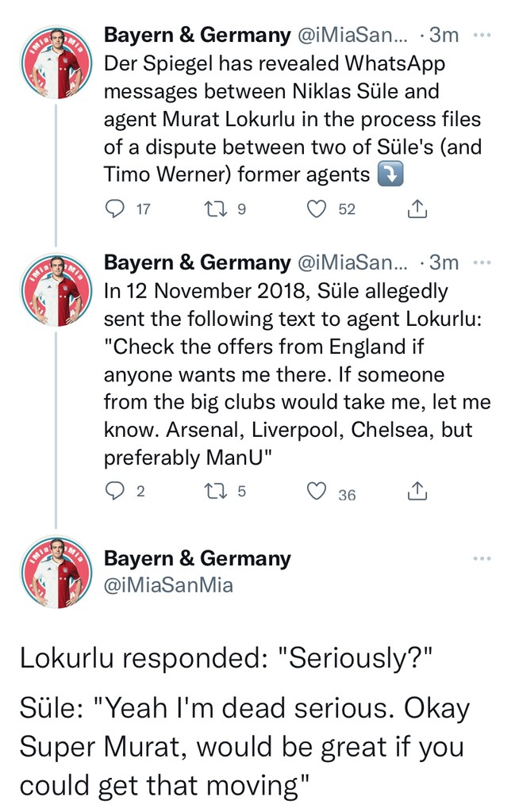Open more options on the second tweet
Screen dimensions: 519x812
(x=481, y=262)
